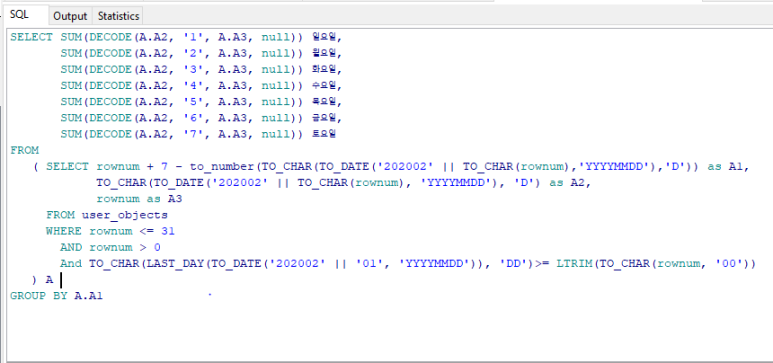Screen dimensions: 773x363
Task: Click the standalone FROM keyword after the 토요일 line
Action: 24,150
